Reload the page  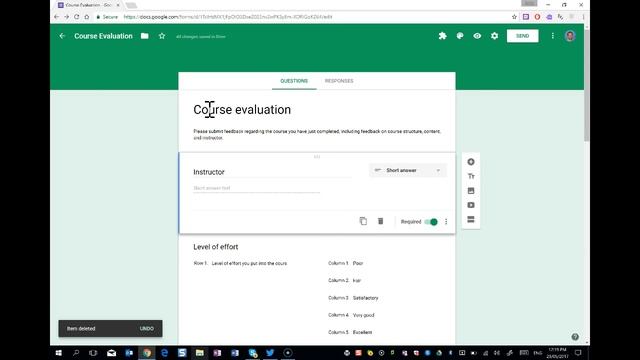tap(77, 17)
